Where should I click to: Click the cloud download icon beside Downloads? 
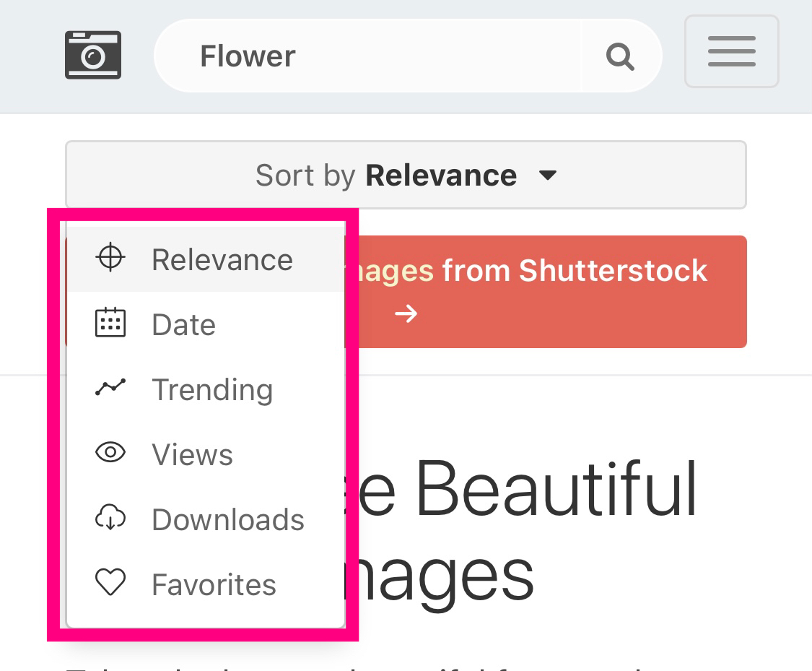coord(110,518)
